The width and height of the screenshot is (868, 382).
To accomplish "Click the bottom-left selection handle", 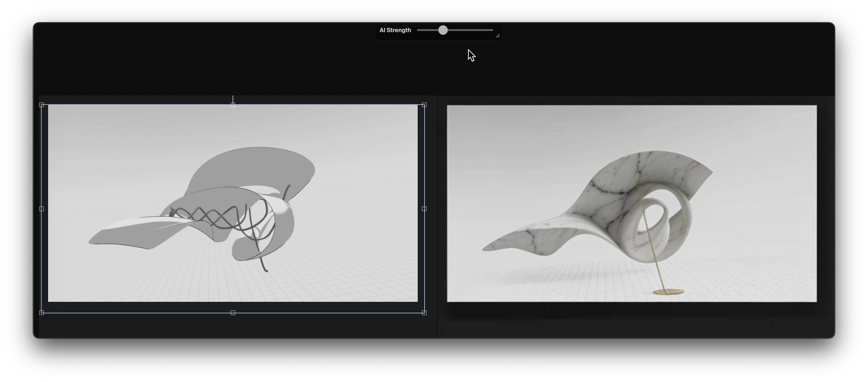I will pyautogui.click(x=42, y=313).
